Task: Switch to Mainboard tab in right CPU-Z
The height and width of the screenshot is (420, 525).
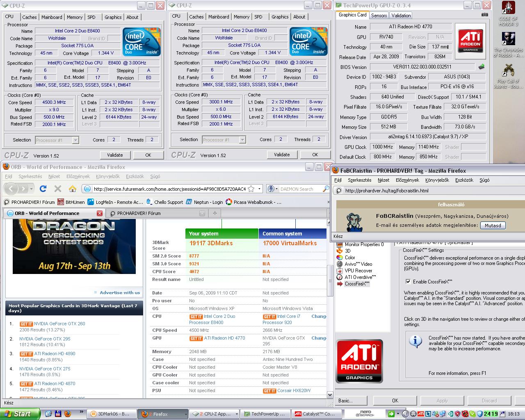Action: tap(219, 17)
